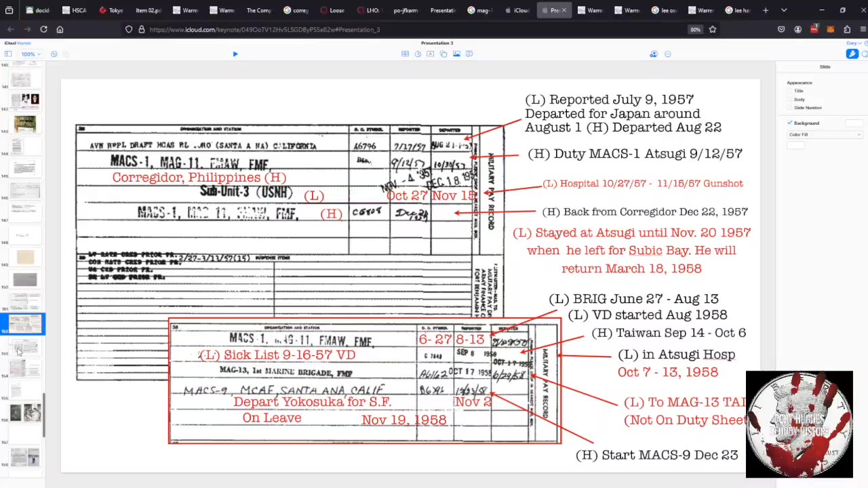Open the Pocket save icon in browser toolbar
The height and width of the screenshot is (488, 868).
[x=781, y=29]
